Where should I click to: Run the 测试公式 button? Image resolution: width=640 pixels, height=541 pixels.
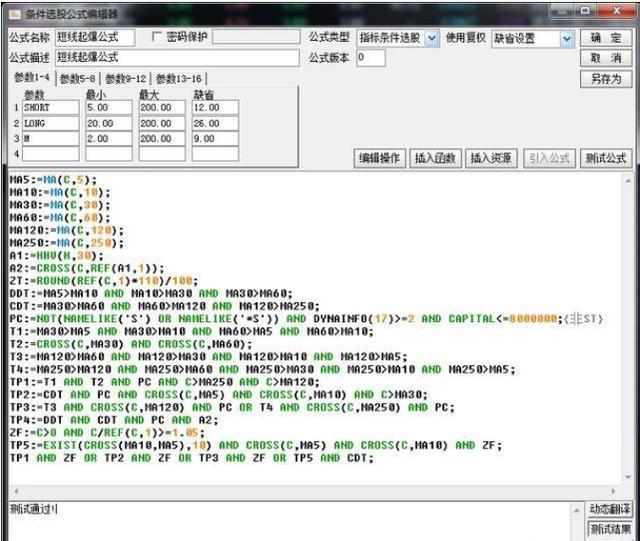click(605, 158)
